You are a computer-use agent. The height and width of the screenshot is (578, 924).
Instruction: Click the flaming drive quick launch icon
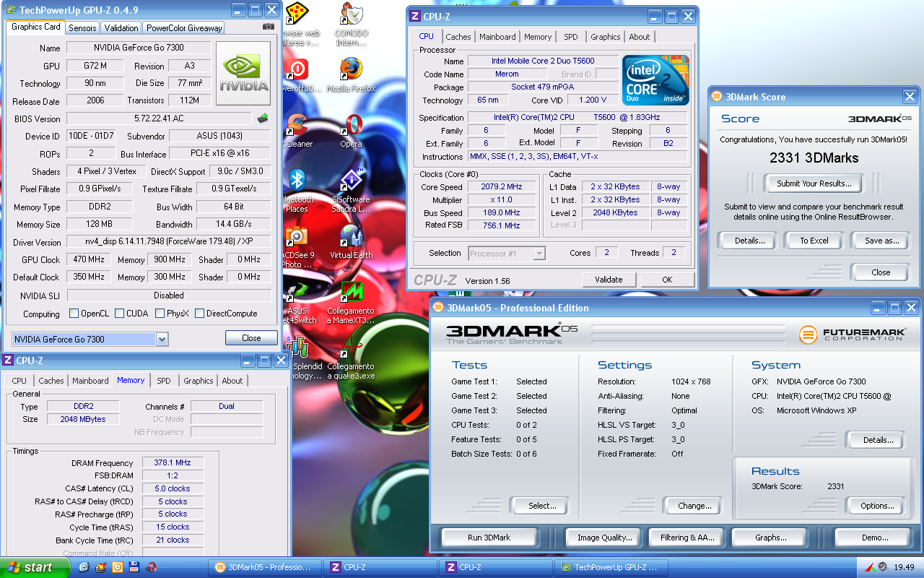[x=101, y=567]
